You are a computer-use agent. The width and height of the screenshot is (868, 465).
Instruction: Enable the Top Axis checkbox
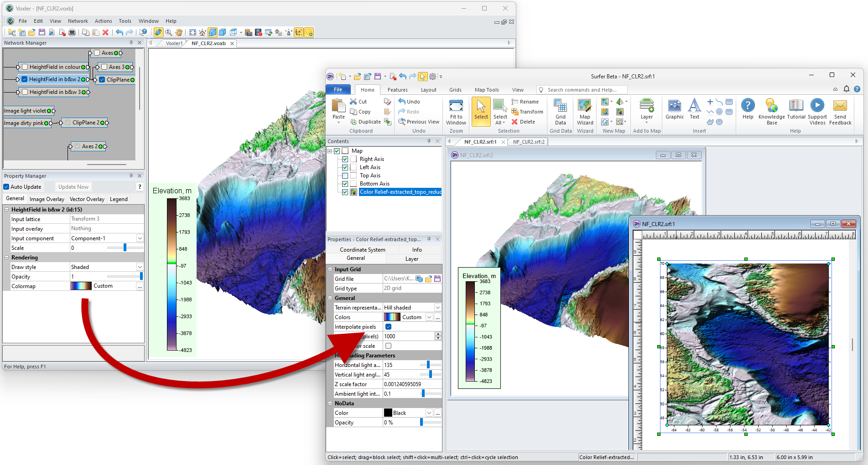tap(345, 176)
